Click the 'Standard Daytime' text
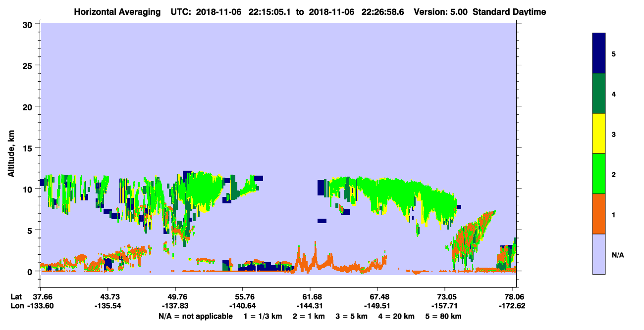The width and height of the screenshot is (644, 330). click(509, 12)
